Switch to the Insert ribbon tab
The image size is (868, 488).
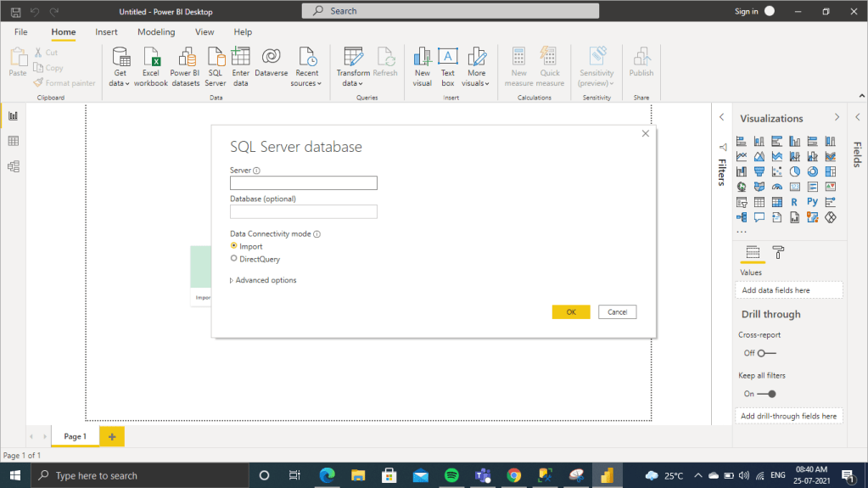tap(107, 32)
